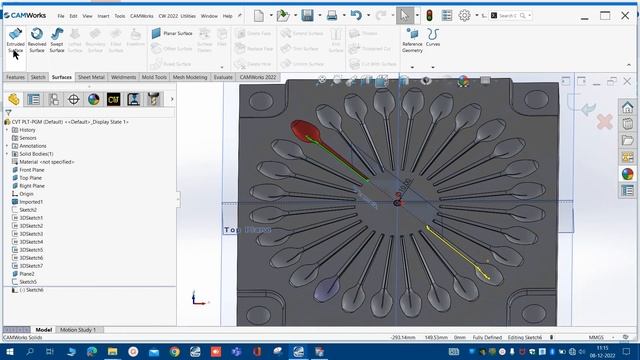Expand the Curves dropdown arrow
Viewport: 640px width, 360px height.
point(433,67)
